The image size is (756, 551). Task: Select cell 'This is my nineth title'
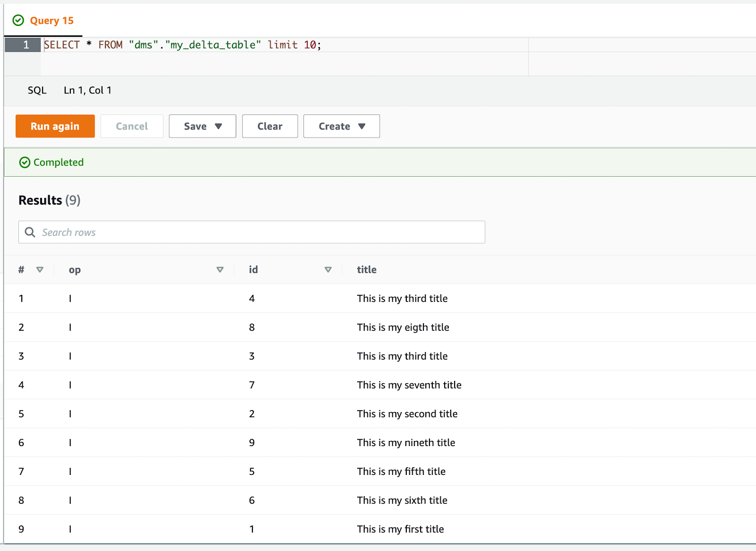point(406,443)
